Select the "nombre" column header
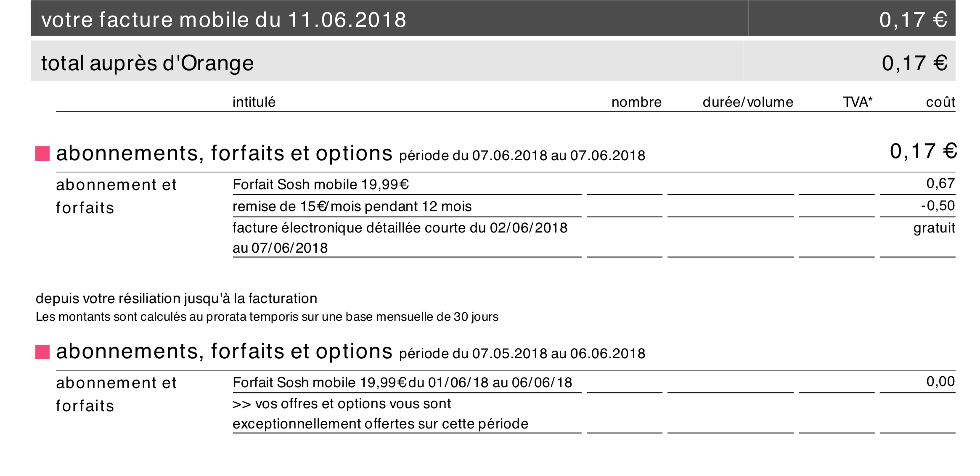 (636, 102)
